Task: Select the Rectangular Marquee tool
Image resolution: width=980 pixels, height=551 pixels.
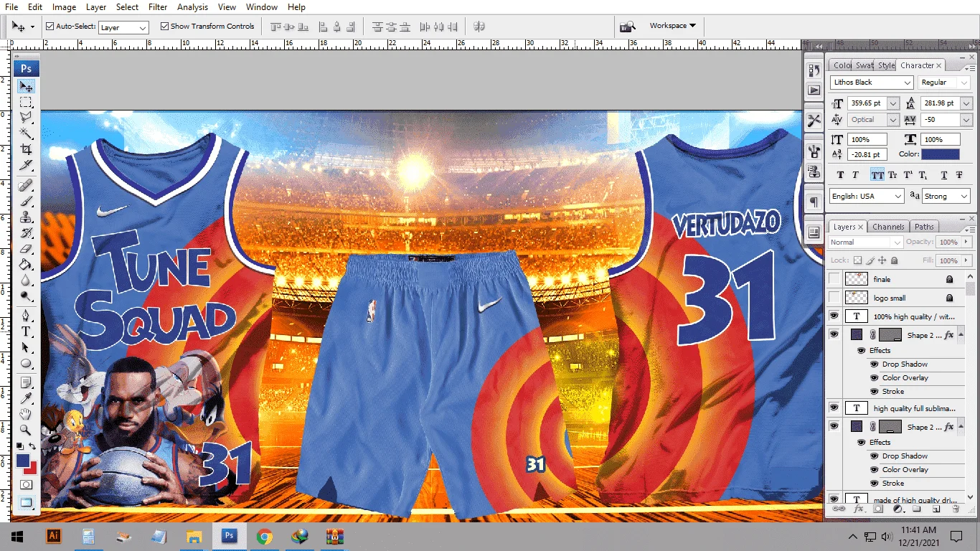Action: point(26,102)
